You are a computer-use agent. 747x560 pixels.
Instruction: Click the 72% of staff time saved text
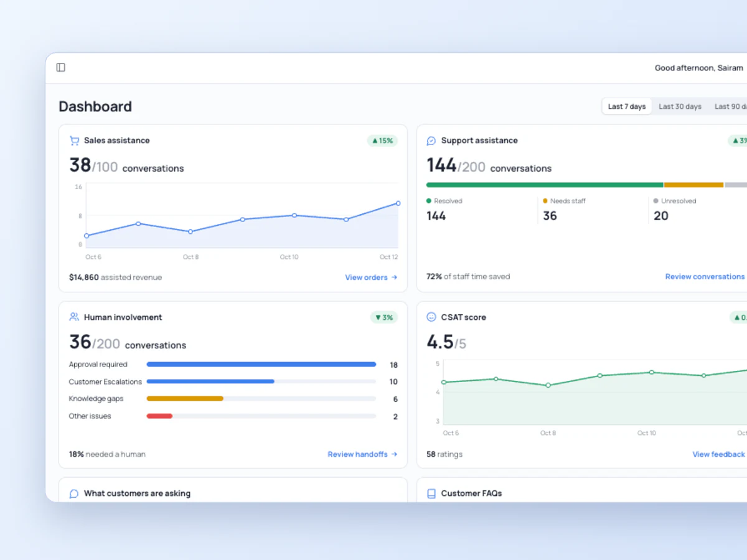[468, 276]
